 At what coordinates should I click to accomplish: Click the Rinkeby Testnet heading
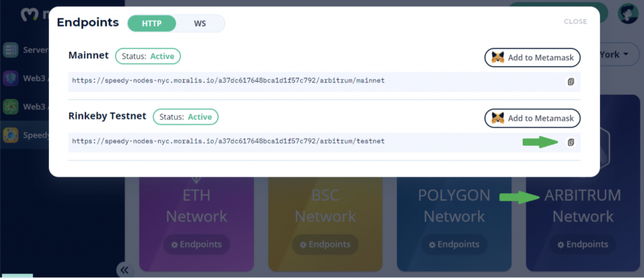click(107, 116)
